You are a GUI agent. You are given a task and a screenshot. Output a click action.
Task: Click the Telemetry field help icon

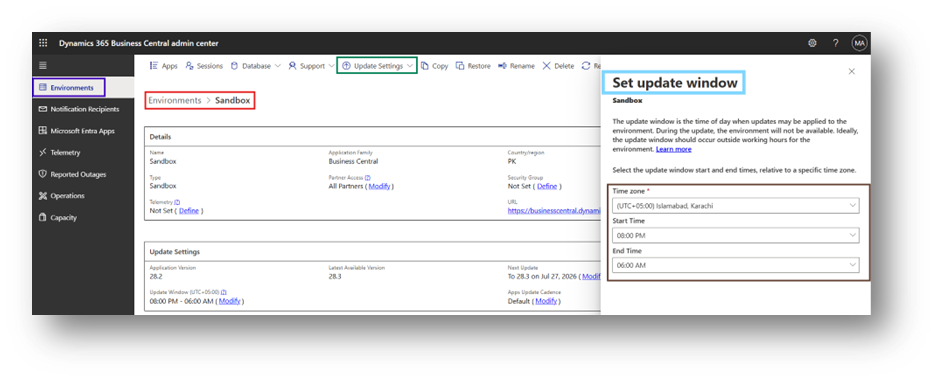click(177, 202)
